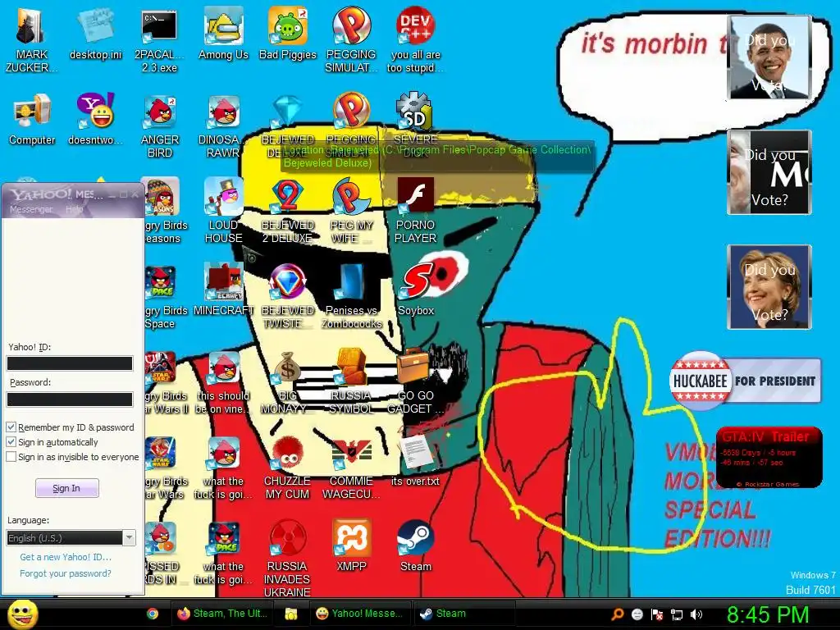Launch BEJEWED 2 DELUXE shortcut
Viewport: 840px width, 630px height.
pyautogui.click(x=288, y=211)
